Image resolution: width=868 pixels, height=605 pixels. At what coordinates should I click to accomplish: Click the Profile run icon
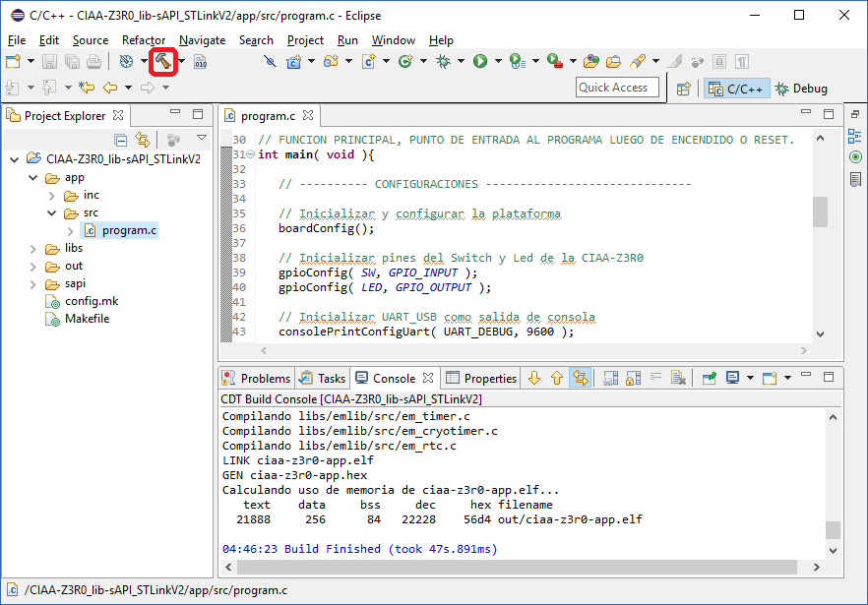517,61
